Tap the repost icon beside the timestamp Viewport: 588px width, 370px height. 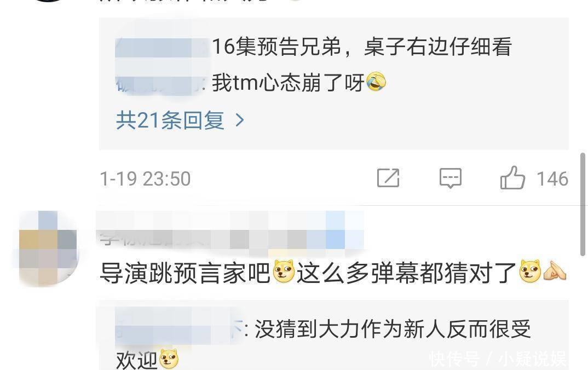(388, 178)
